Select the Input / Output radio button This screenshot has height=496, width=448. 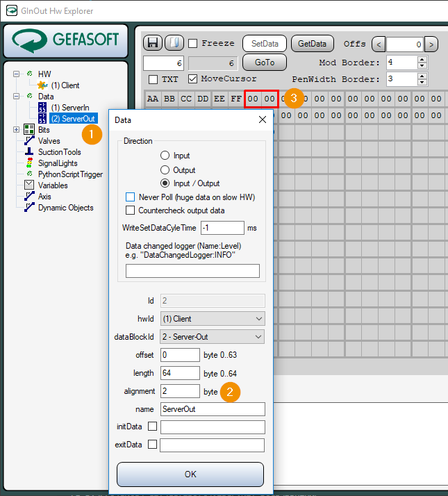click(165, 183)
